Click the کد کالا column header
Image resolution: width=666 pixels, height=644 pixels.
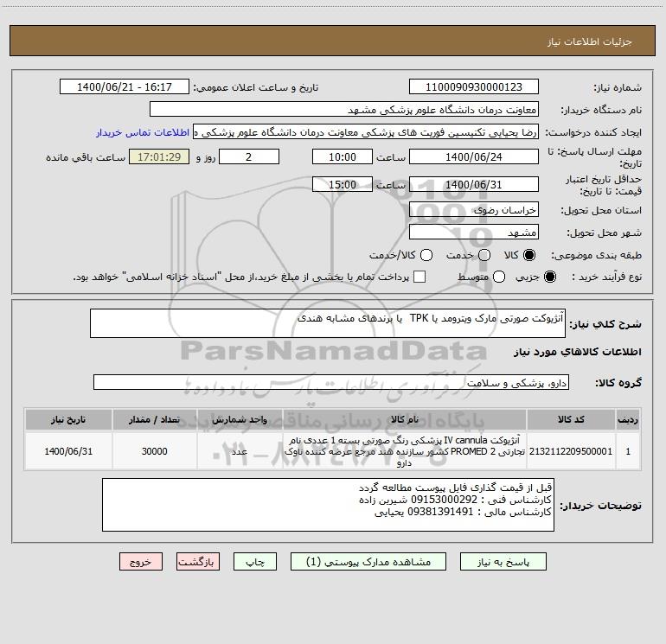571,420
